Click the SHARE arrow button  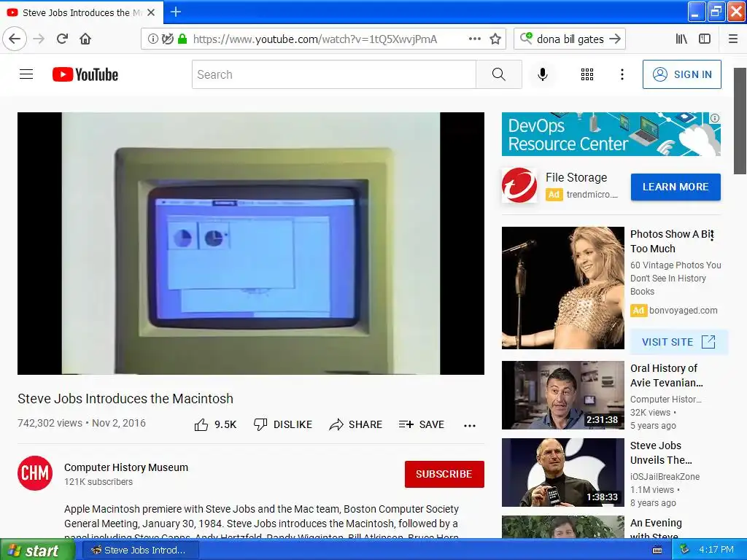(x=355, y=424)
